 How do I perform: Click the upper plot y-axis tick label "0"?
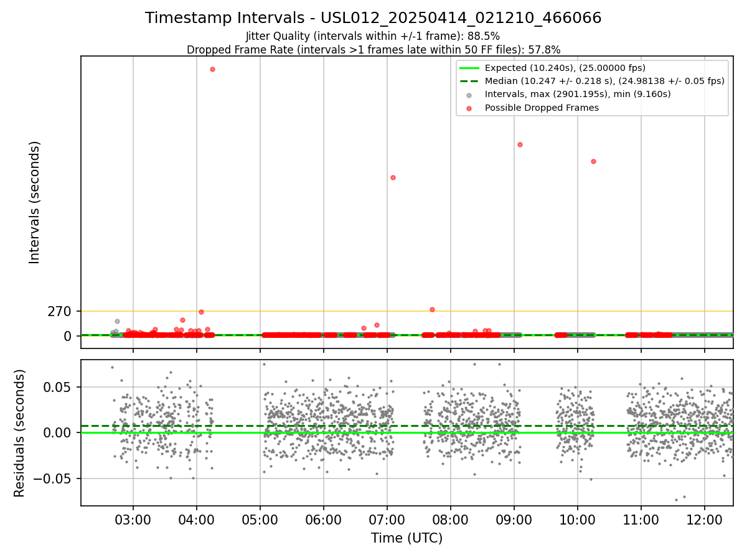tap(68, 336)
